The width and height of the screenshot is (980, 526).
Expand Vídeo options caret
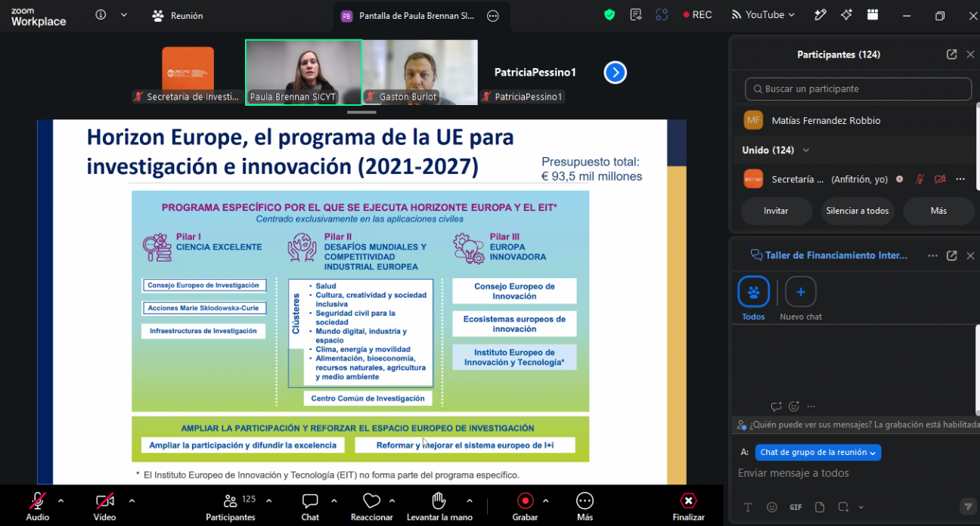pyautogui.click(x=132, y=500)
